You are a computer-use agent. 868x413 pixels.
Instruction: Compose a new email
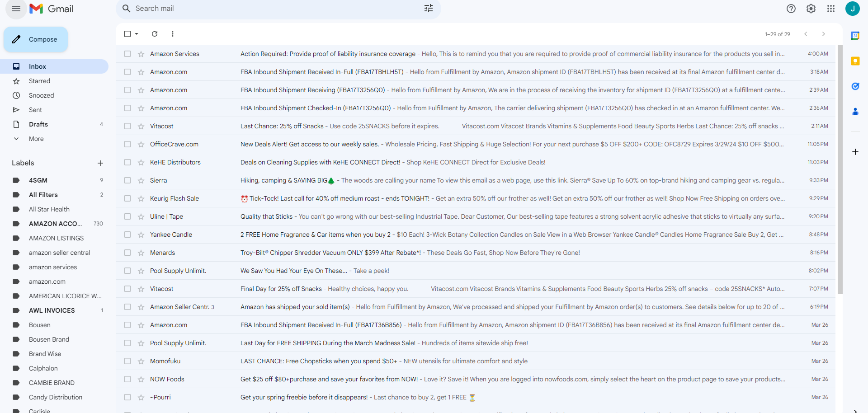coord(36,39)
